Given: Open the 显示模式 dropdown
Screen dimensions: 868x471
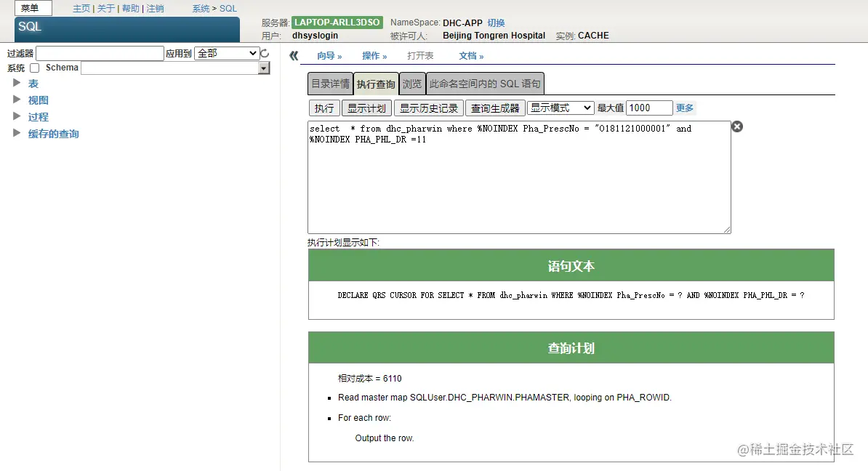Looking at the screenshot, I should point(560,108).
